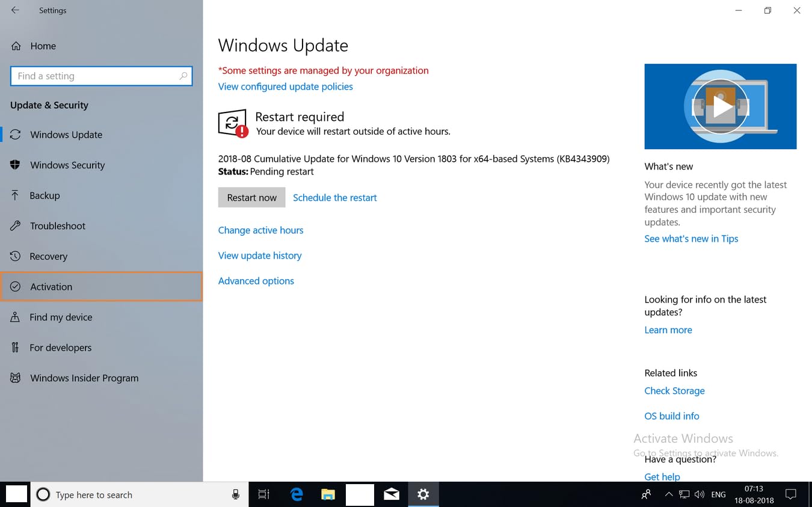Viewport: 812px width, 507px height.
Task: Click View update history
Action: (x=259, y=256)
